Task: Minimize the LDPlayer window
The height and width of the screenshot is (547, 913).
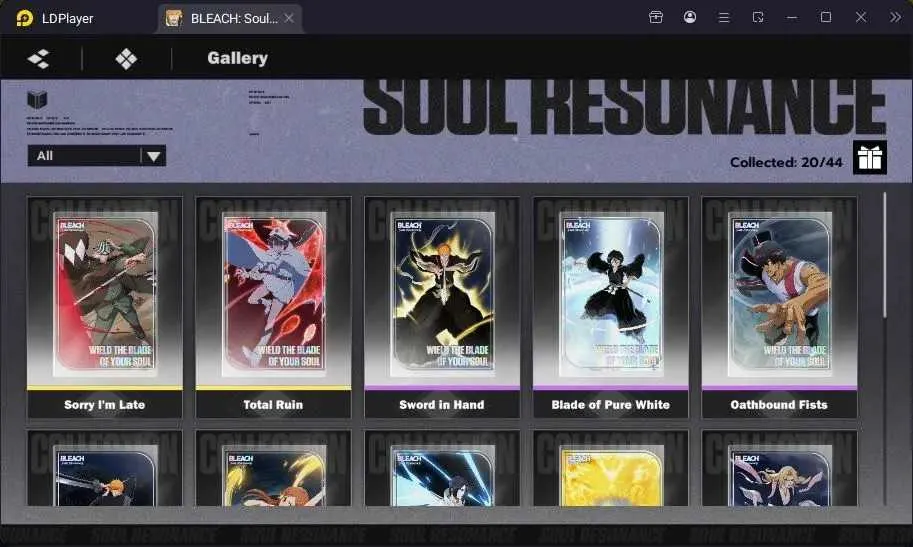Action: point(792,17)
